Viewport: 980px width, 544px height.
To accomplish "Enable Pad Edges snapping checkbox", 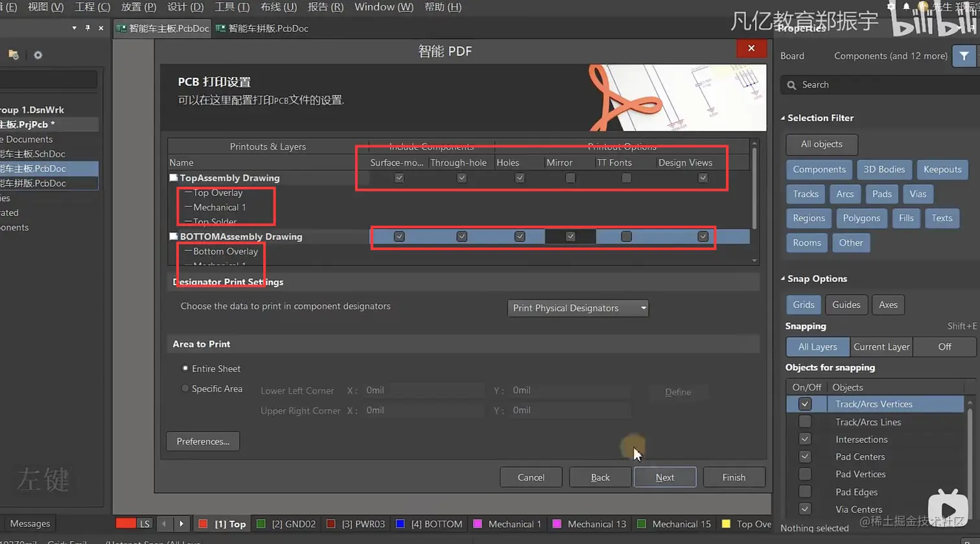I will 805,491.
